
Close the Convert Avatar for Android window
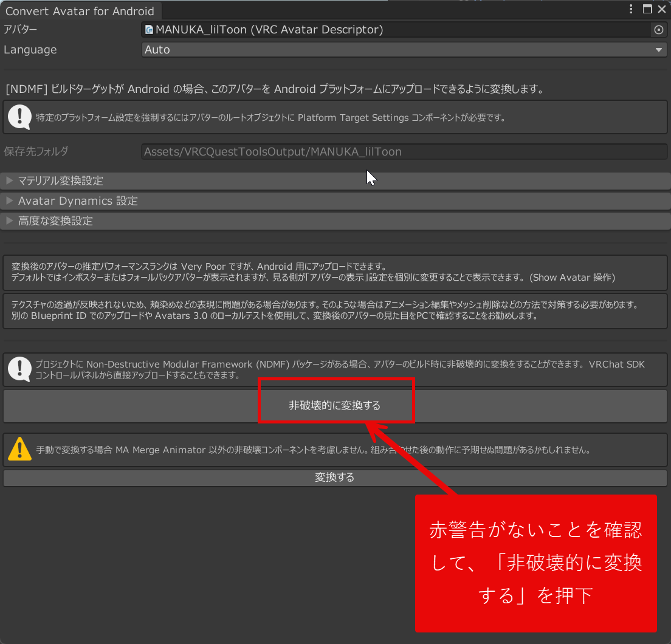(x=662, y=9)
